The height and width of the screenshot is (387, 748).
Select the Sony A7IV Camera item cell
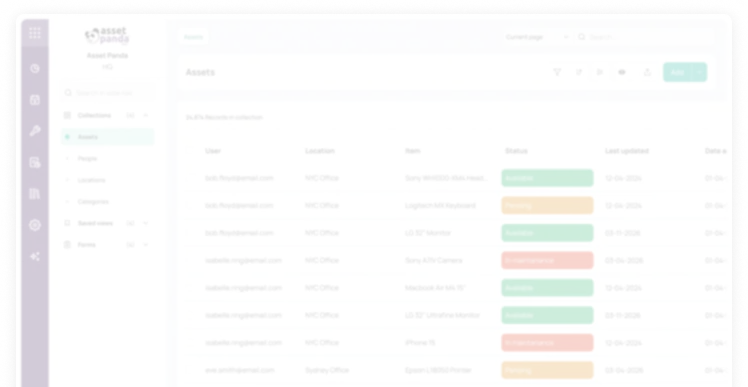point(434,261)
